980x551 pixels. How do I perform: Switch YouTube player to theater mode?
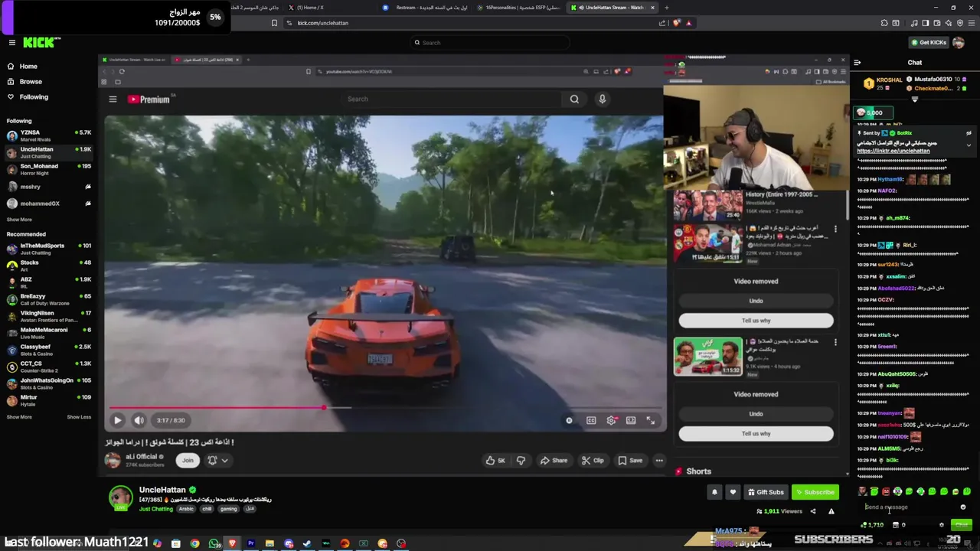point(631,420)
